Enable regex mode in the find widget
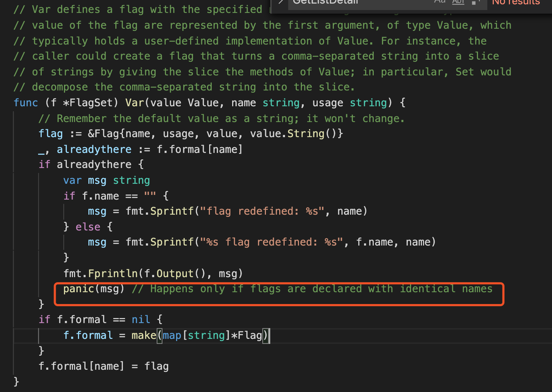The width and height of the screenshot is (552, 392). (474, 2)
